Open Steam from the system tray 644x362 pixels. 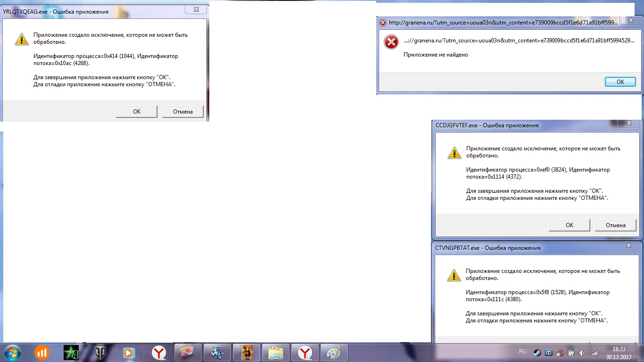[537, 353]
